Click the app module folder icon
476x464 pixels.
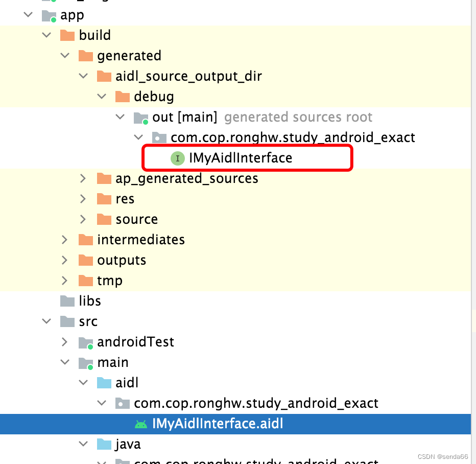48,15
